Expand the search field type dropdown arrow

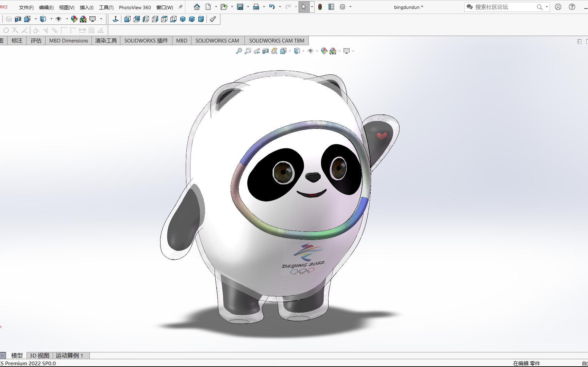pyautogui.click(x=547, y=7)
